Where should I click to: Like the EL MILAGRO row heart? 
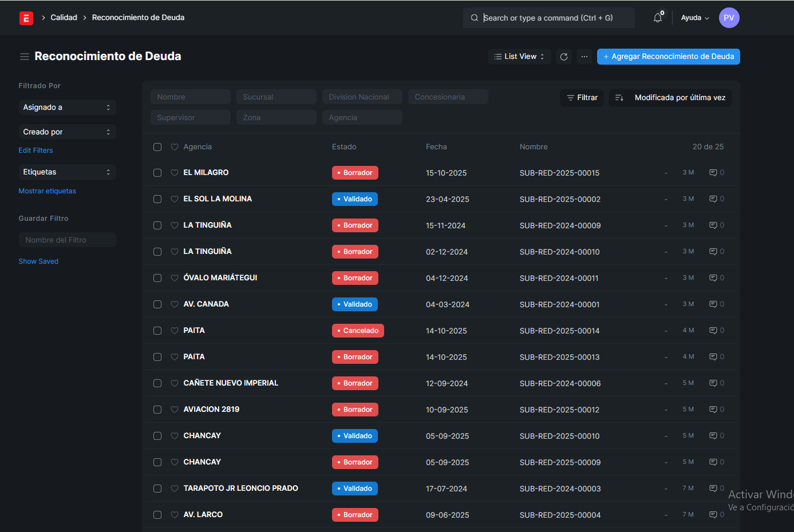pos(175,173)
